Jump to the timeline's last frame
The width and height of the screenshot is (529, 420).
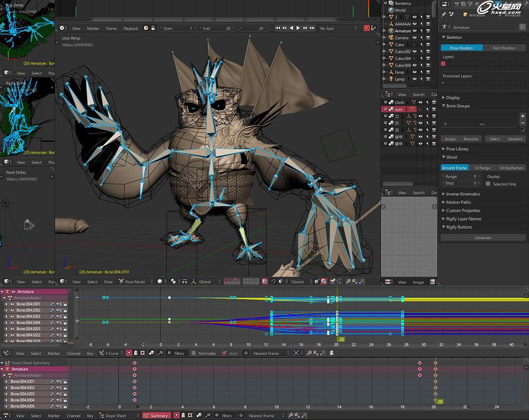coord(313,28)
